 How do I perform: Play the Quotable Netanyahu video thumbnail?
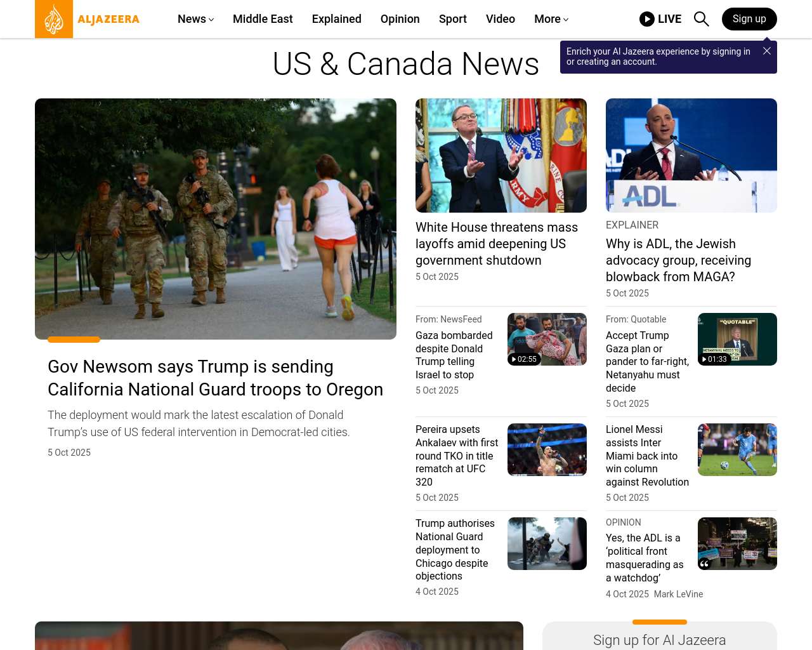pos(737,339)
